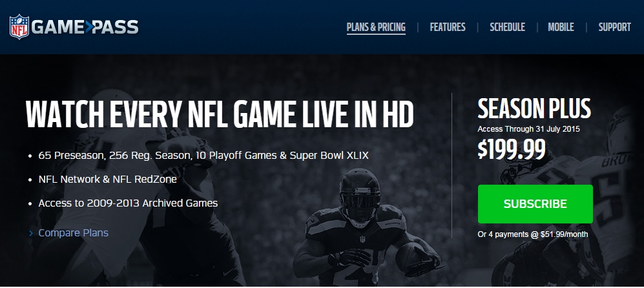This screenshot has height=288, width=644.
Task: Click the Super Bowl XLIX games bullet
Action: 203,155
